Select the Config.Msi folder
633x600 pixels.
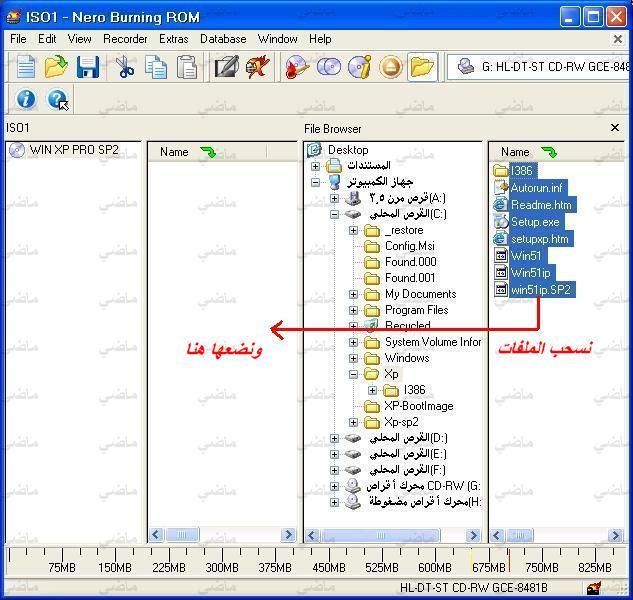point(410,246)
